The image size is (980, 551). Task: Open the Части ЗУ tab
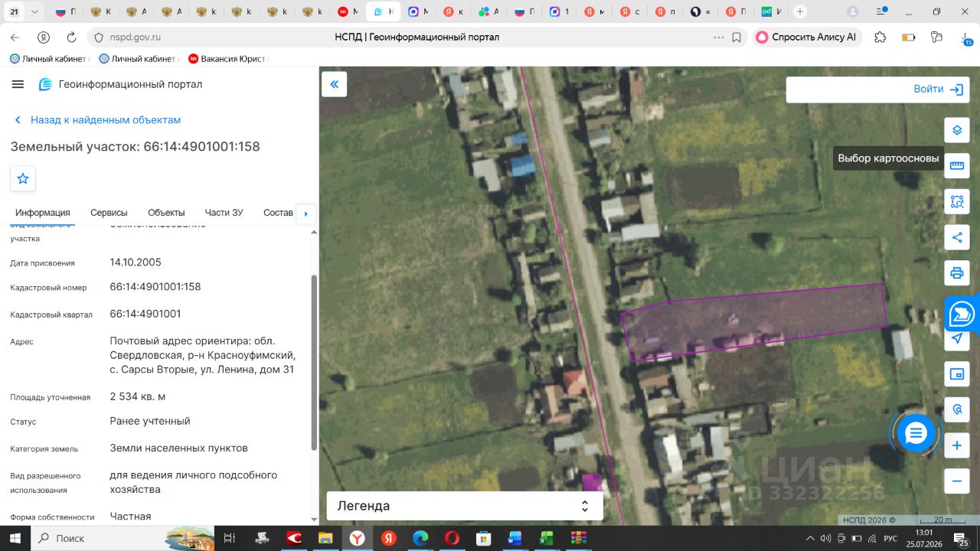224,213
